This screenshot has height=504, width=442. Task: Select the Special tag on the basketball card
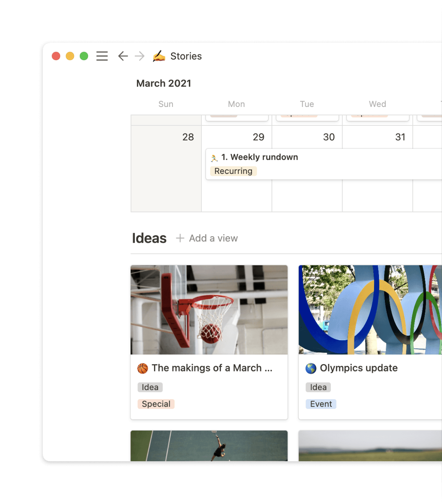coord(156,404)
